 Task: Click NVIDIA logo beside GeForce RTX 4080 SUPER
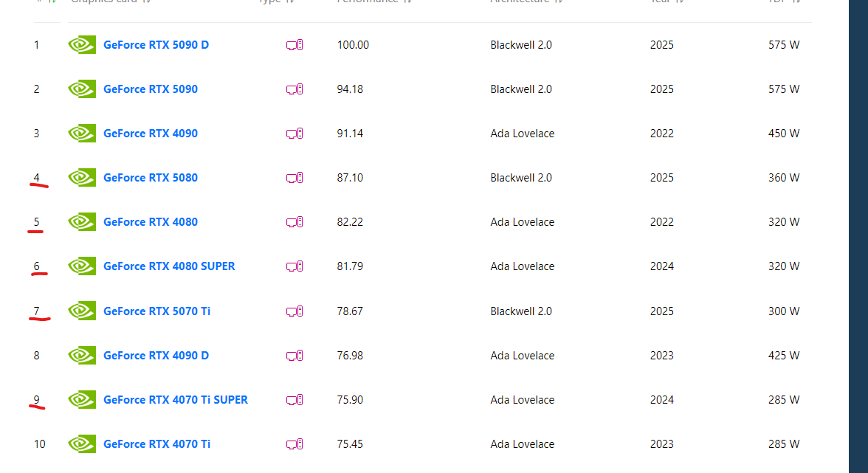pyautogui.click(x=82, y=266)
